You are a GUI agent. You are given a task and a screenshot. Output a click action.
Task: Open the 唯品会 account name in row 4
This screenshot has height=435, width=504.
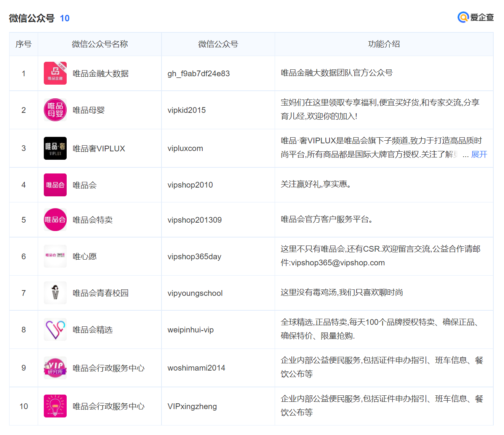(85, 185)
